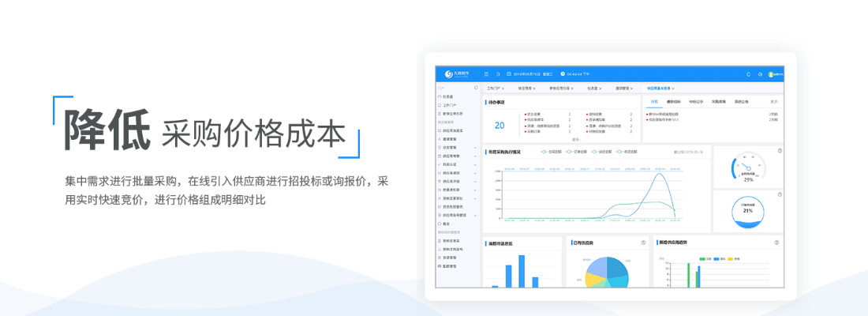Expand 资料变更审批 sidebar chevron
868x316 pixels.
tap(475, 198)
